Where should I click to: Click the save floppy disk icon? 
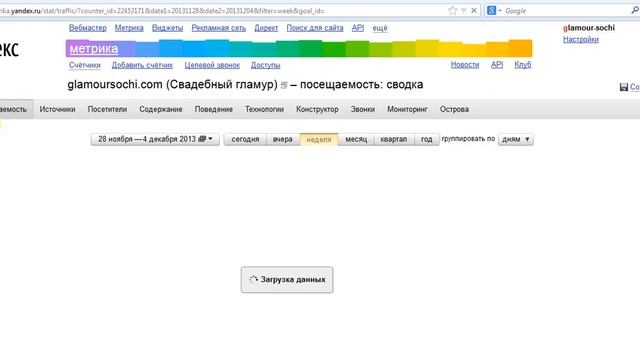click(624, 87)
